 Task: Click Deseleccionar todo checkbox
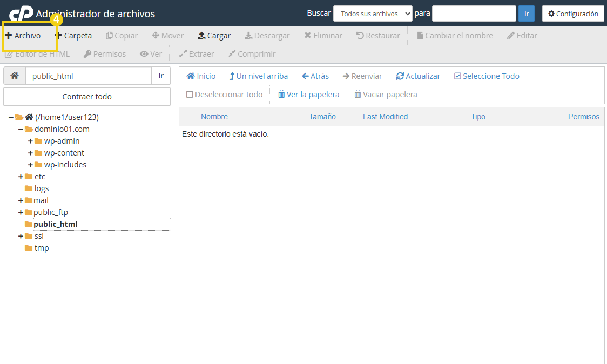(190, 95)
